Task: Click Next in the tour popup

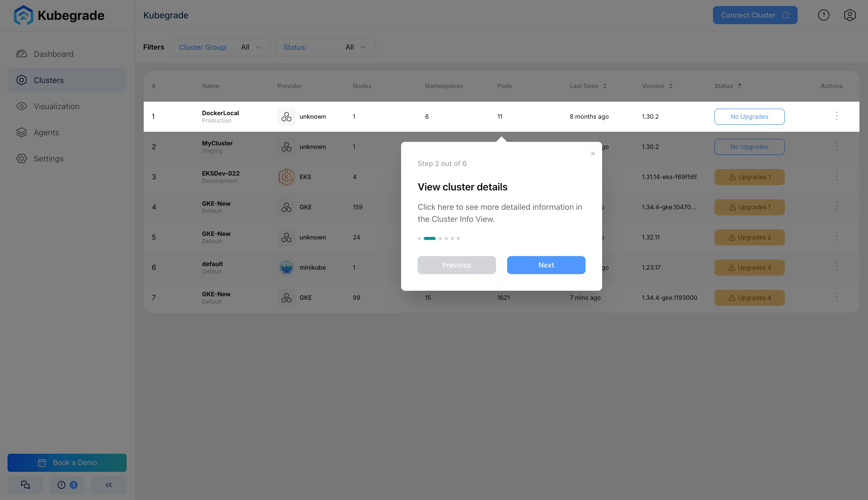Action: pyautogui.click(x=546, y=265)
